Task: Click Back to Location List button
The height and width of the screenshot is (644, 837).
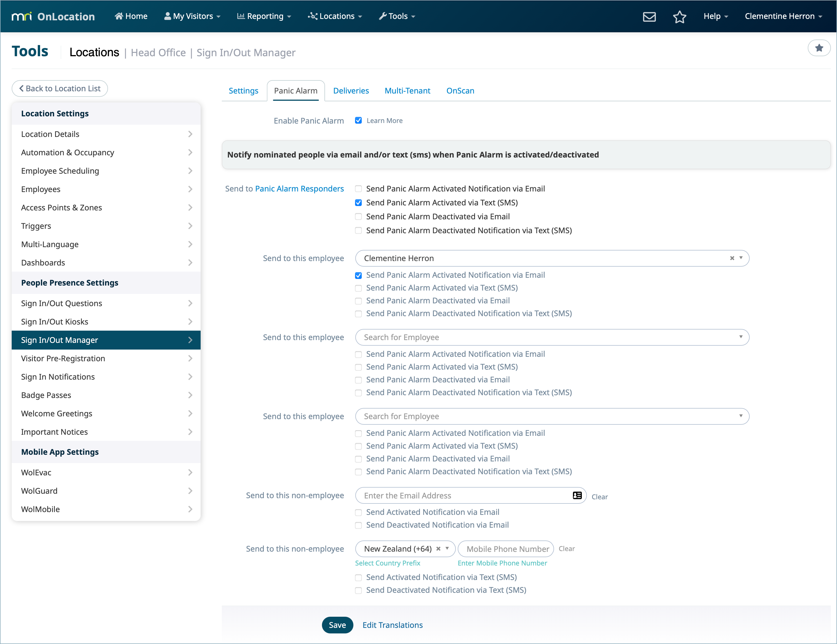Action: click(60, 89)
